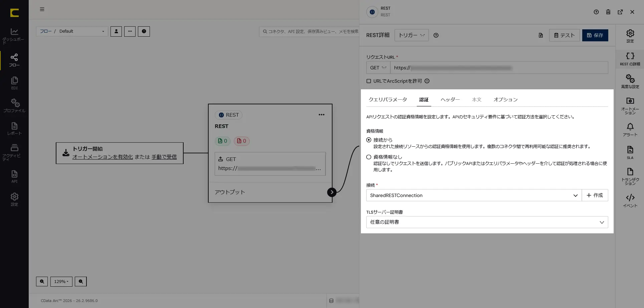Open the SharedRESTConnection dropdown
644x308 pixels.
(474, 195)
